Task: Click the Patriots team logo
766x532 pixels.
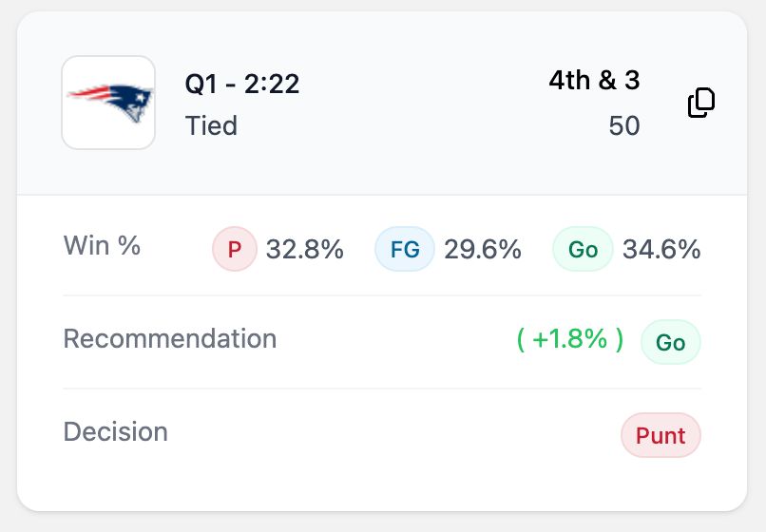Action: pos(108,103)
